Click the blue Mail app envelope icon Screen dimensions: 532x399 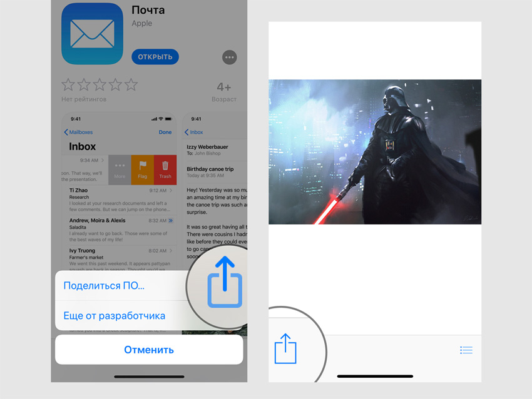(92, 34)
